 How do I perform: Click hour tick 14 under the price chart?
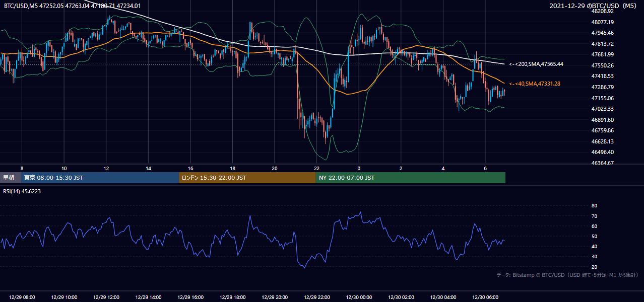point(148,168)
